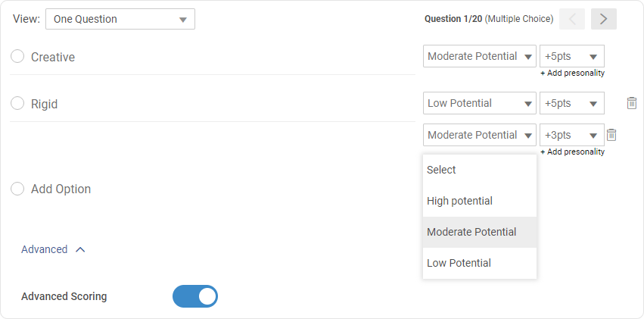Screen dimensions: 644x319
Task: Open the View One Question dropdown
Action: [x=120, y=19]
